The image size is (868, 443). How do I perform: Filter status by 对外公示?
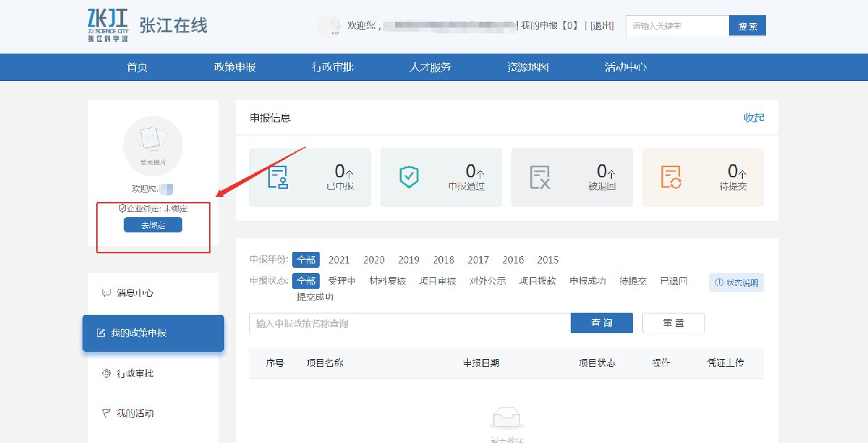488,281
